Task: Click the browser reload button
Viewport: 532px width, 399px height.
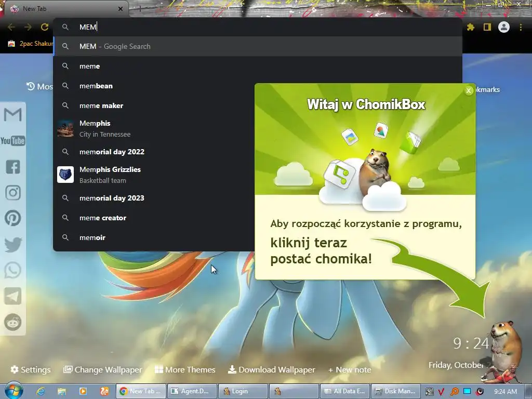Action: [45, 27]
